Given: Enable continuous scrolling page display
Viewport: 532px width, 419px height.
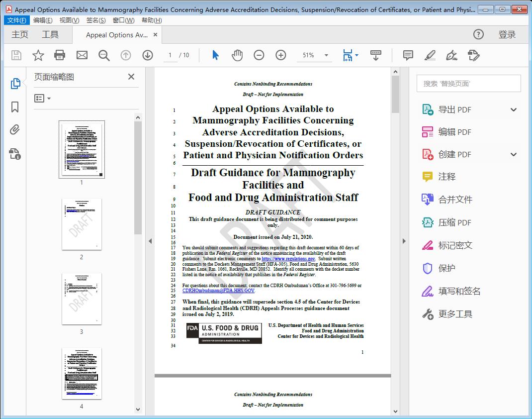Looking at the screenshot, I should 375,55.
